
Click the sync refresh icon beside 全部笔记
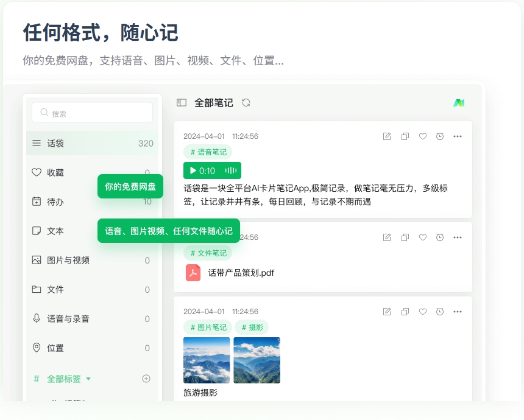pos(246,103)
